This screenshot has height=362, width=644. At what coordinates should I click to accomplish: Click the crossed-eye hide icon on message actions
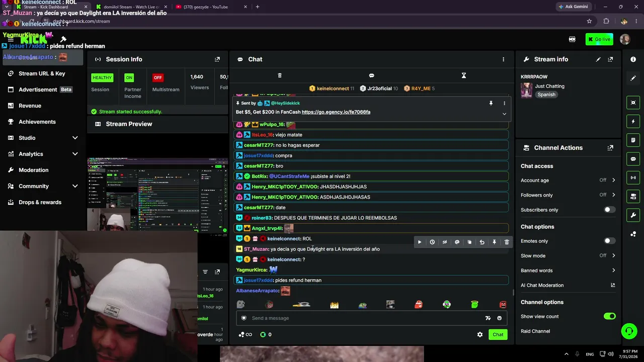[x=444, y=242]
